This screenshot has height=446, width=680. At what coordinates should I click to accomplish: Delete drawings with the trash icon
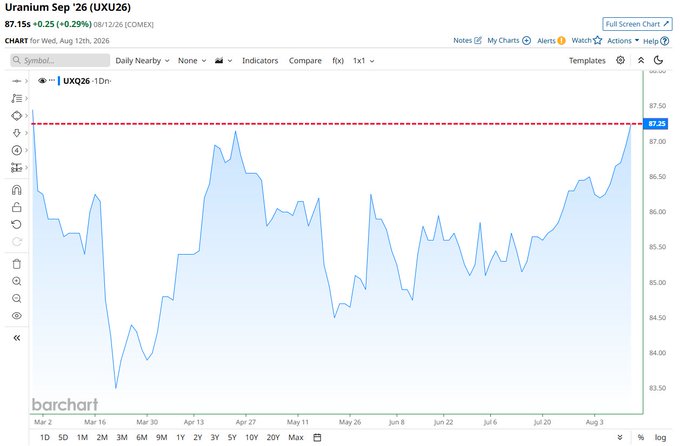click(x=16, y=264)
